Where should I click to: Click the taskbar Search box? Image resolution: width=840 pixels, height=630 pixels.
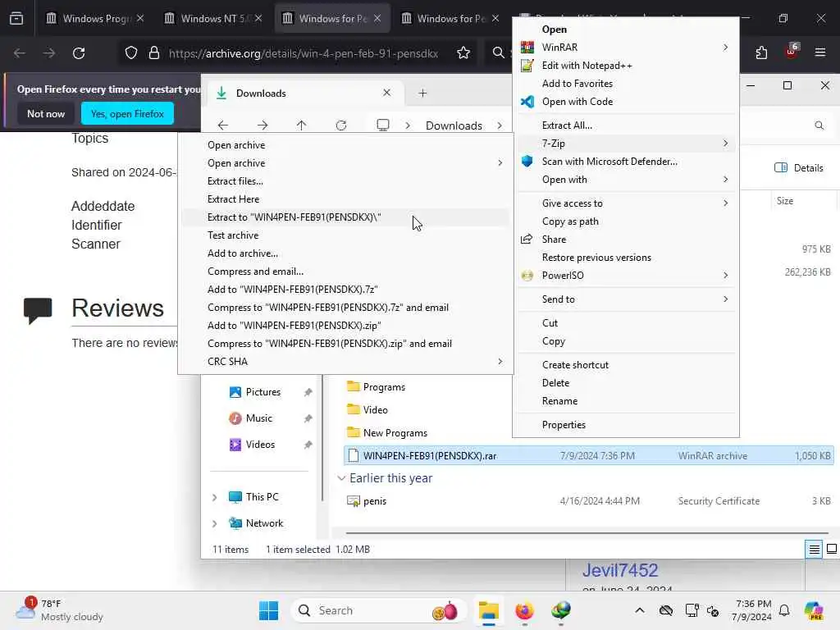pyautogui.click(x=379, y=610)
